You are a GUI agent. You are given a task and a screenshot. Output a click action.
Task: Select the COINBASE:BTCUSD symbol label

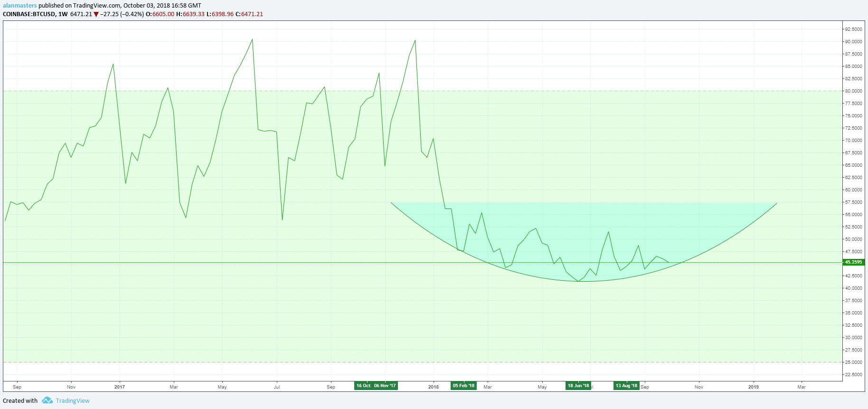point(28,14)
